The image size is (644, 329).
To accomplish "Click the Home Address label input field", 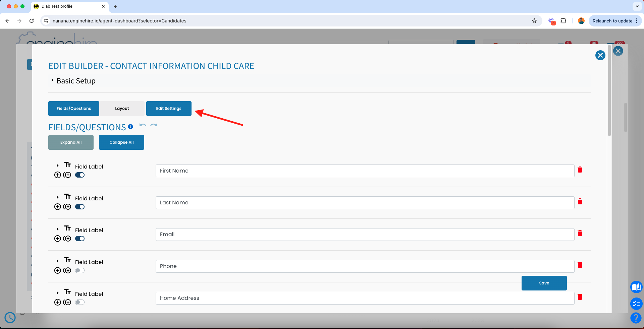I will [365, 298].
